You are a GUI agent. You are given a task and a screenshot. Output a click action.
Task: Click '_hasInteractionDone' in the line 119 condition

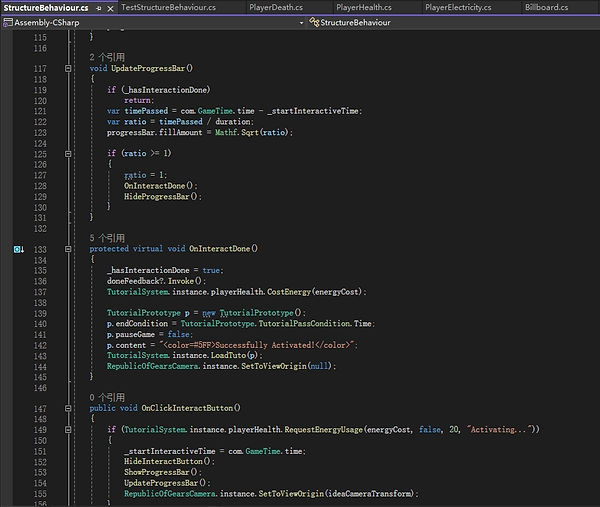click(166, 90)
